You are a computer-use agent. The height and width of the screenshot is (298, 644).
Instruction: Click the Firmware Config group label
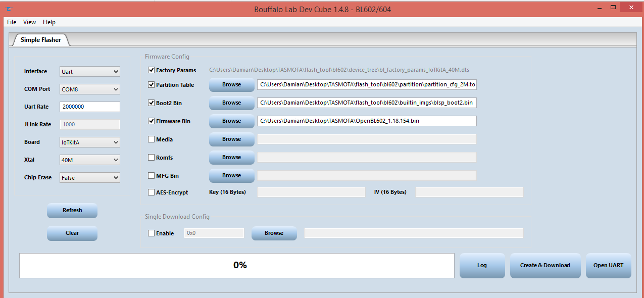[x=167, y=57]
